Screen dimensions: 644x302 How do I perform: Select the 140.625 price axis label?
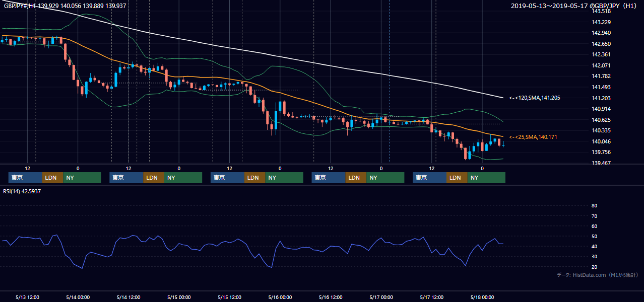pyautogui.click(x=601, y=120)
